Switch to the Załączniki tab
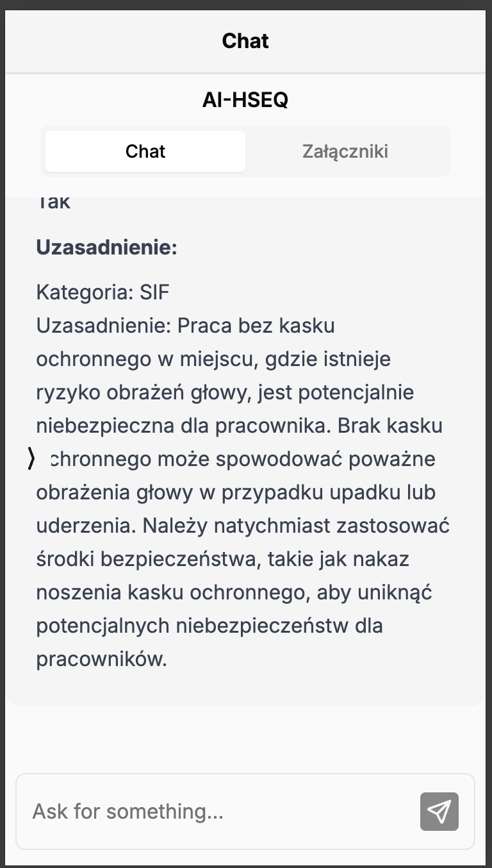 [x=345, y=151]
